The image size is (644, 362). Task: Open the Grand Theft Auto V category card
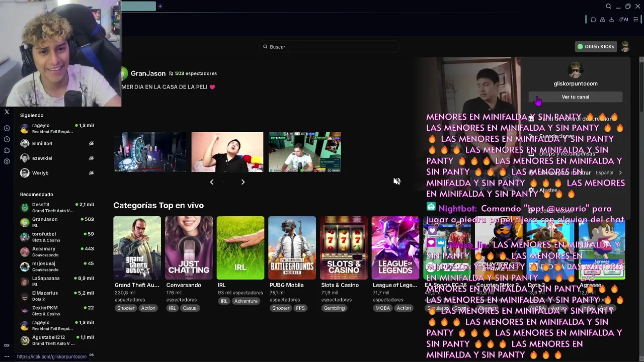point(137,248)
